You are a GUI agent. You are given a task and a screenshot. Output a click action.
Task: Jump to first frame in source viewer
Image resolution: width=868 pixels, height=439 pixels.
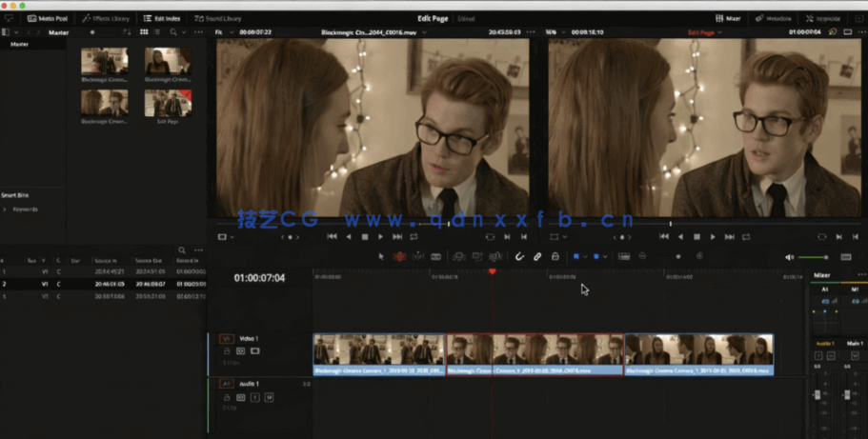pos(332,237)
